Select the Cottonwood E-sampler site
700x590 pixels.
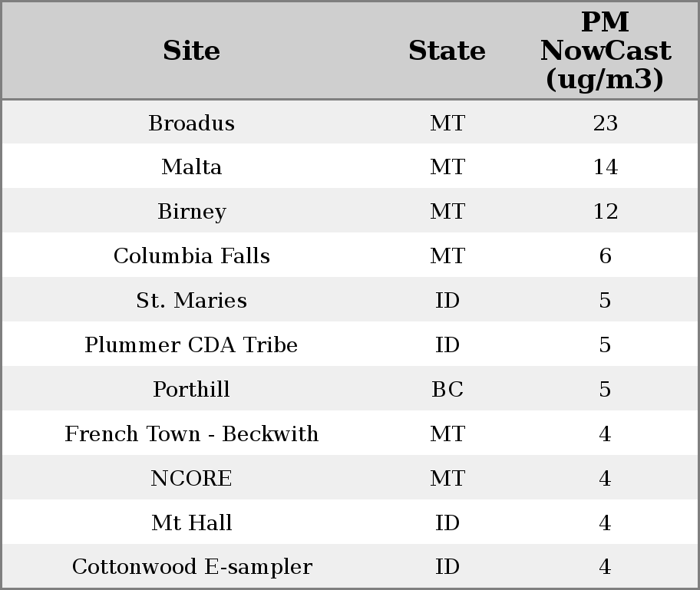tap(191, 567)
